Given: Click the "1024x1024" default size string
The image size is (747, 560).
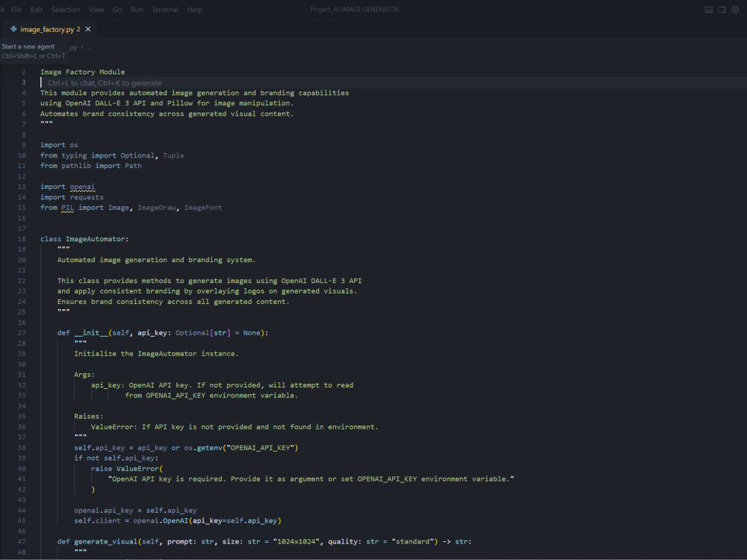Looking at the screenshot, I should tap(297, 541).
